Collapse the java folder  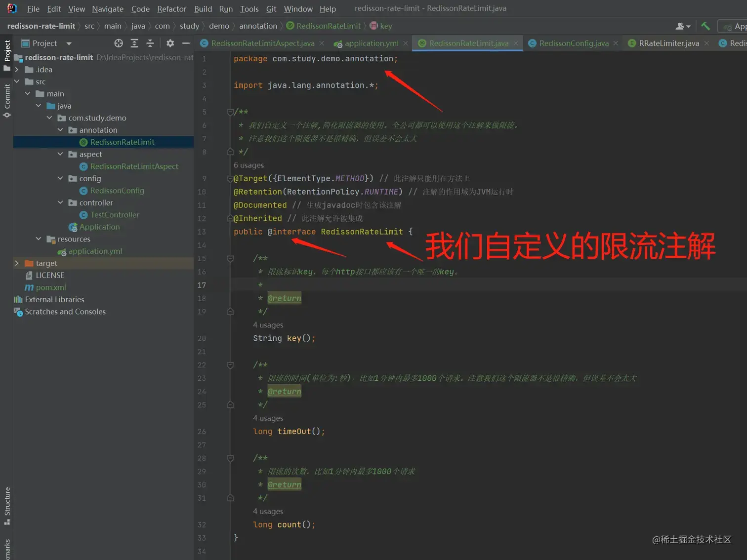(39, 106)
